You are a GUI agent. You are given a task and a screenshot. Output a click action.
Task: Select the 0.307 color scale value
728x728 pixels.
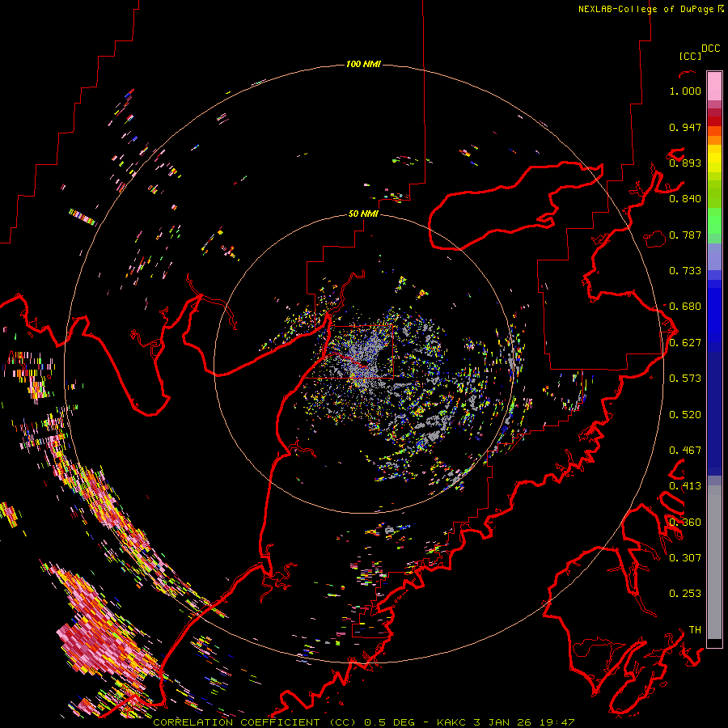point(685,558)
